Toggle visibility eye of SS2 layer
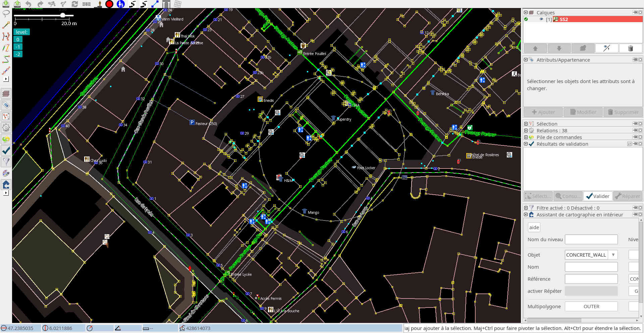Viewport: 644px width, 333px height. (x=541, y=19)
